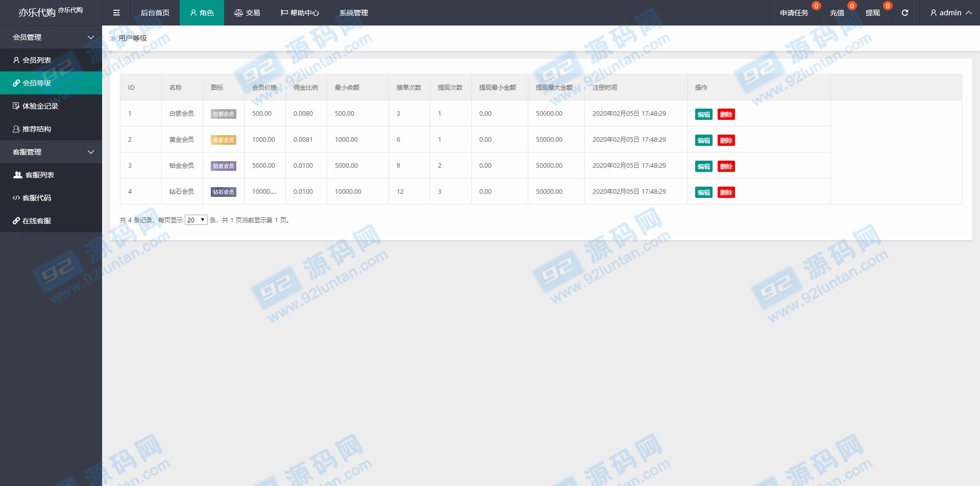This screenshot has height=486, width=980.
Task: Click the breadcrumb double-arrow icon
Action: coord(113,38)
